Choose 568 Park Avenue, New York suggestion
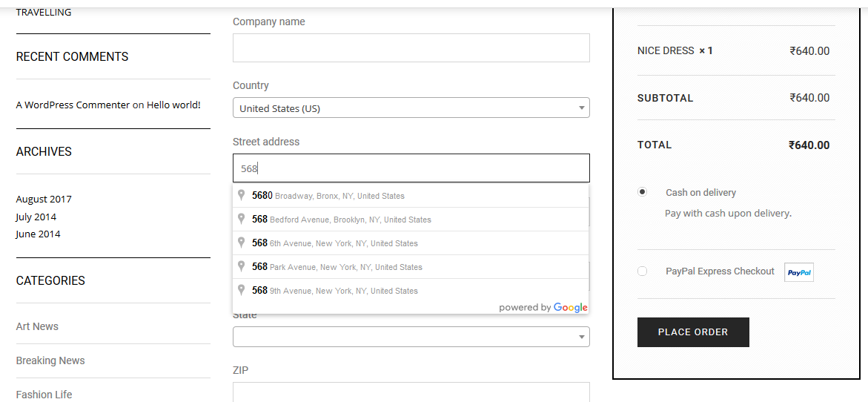The height and width of the screenshot is (402, 868). click(x=411, y=267)
